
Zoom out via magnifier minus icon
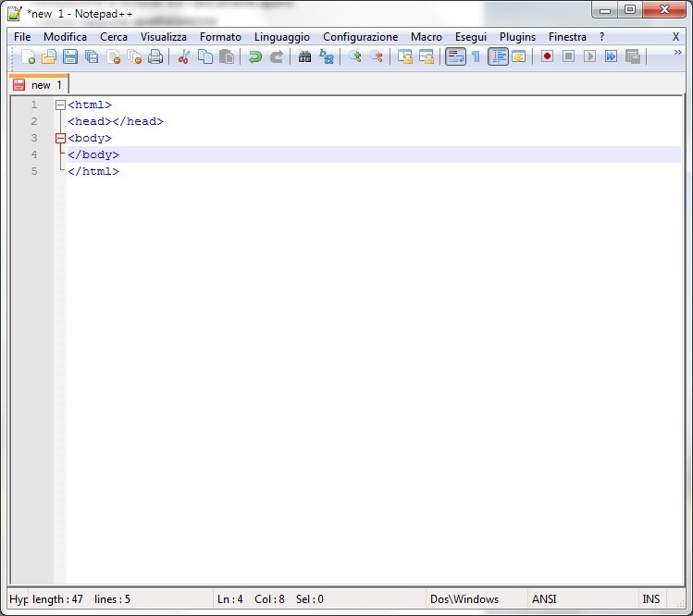(377, 56)
